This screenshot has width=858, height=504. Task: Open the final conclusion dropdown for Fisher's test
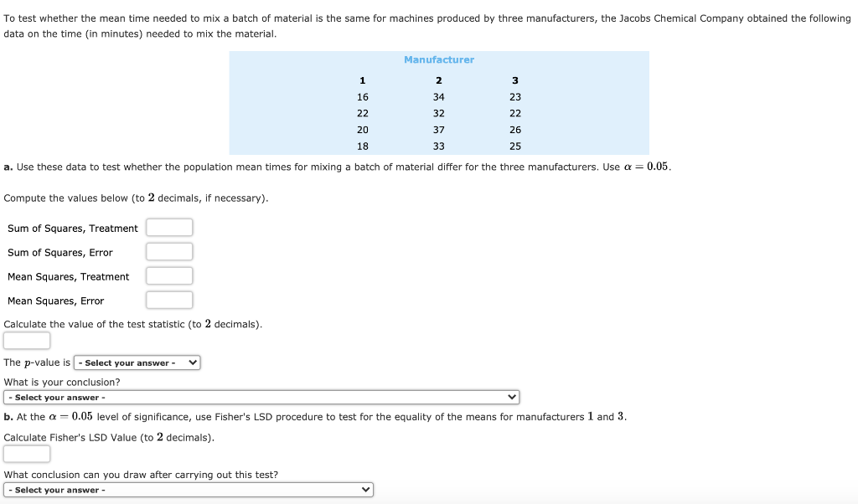coord(189,490)
